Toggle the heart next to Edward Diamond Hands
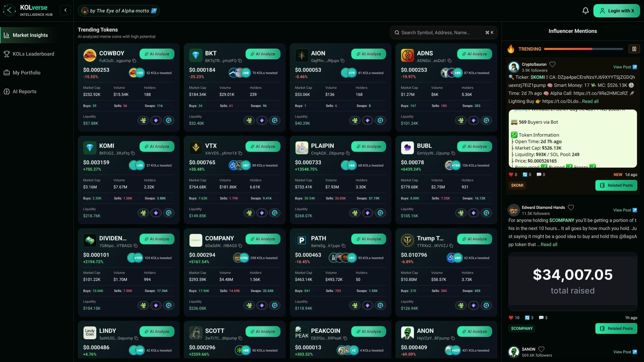The height and width of the screenshot is (362, 644). (571, 207)
